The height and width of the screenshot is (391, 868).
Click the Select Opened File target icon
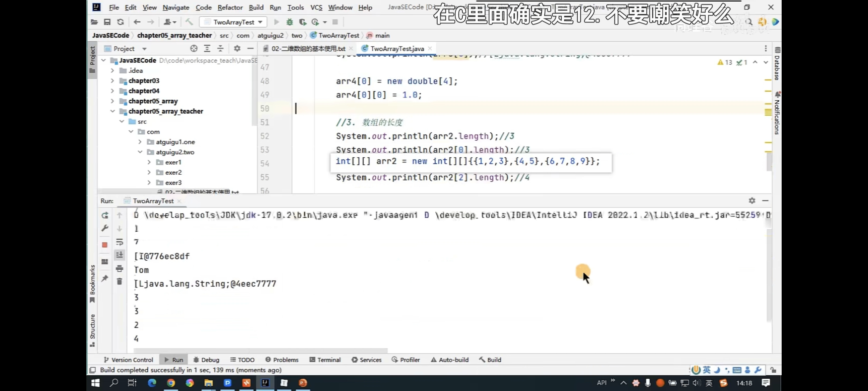[194, 49]
